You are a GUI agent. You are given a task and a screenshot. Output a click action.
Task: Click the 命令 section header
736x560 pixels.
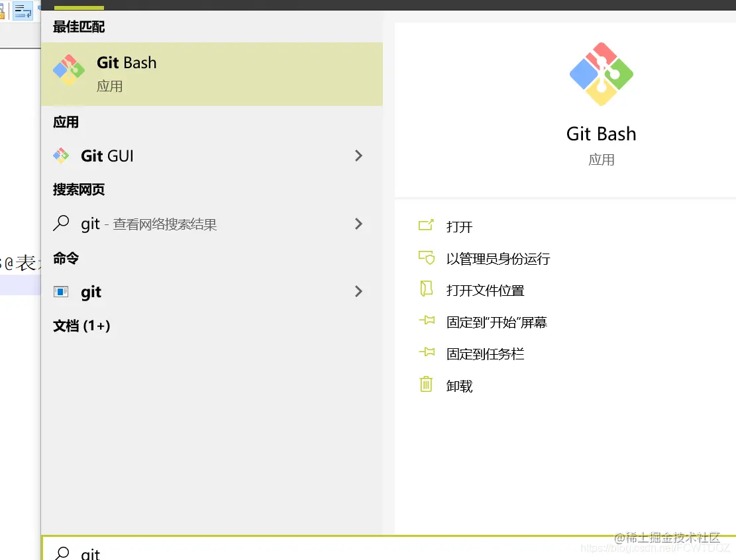tap(66, 258)
